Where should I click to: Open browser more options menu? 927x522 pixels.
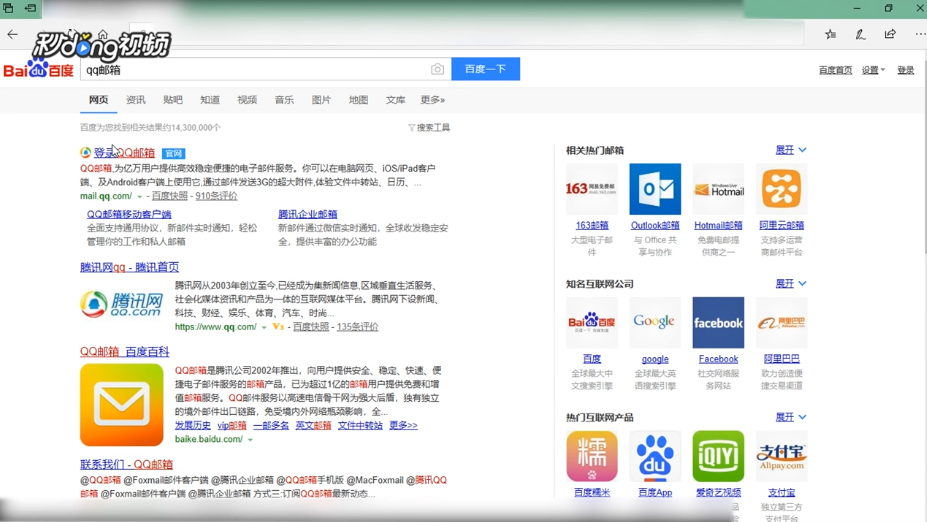coord(920,34)
